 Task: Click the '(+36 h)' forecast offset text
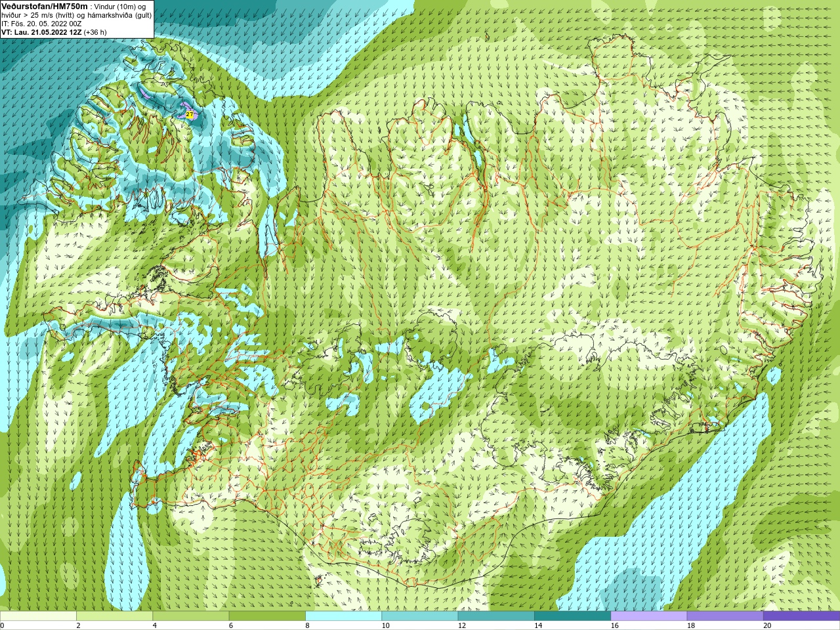[x=95, y=32]
